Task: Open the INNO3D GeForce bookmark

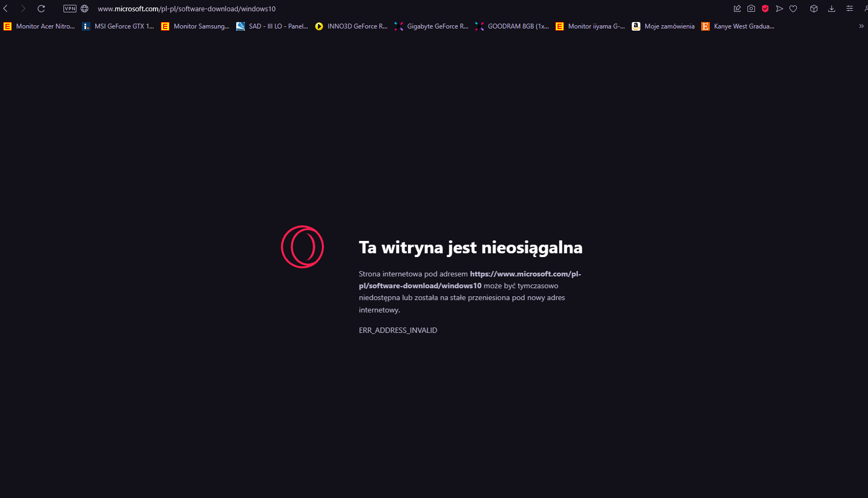Action: 351,26
